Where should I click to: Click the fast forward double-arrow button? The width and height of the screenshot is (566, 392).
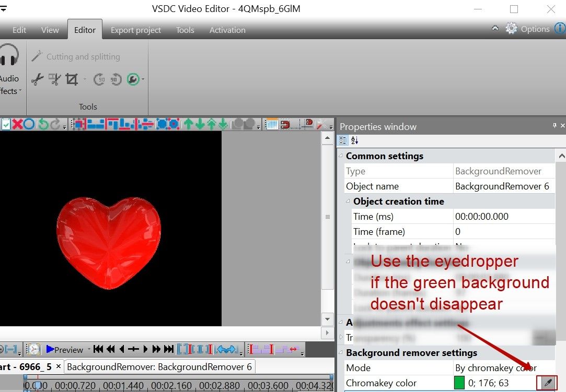(156, 349)
